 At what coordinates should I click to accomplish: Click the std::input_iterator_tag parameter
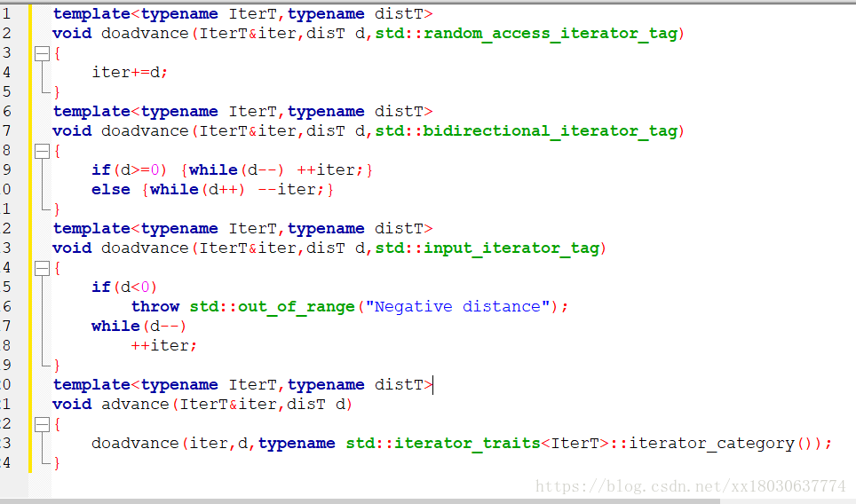(x=487, y=248)
